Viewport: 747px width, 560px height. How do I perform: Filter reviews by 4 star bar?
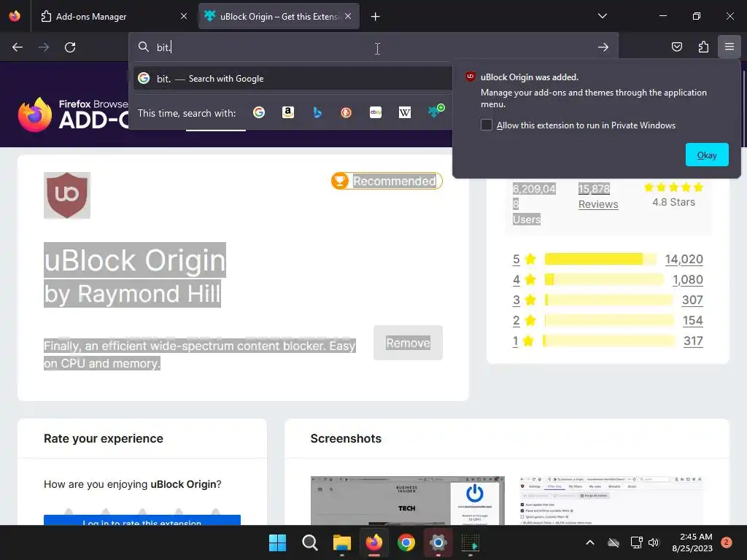pyautogui.click(x=603, y=279)
